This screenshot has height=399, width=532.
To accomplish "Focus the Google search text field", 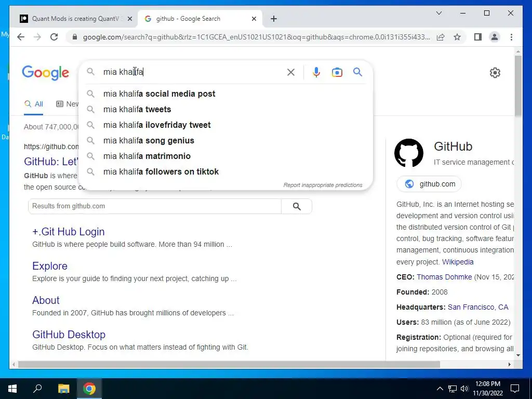I will [x=192, y=72].
